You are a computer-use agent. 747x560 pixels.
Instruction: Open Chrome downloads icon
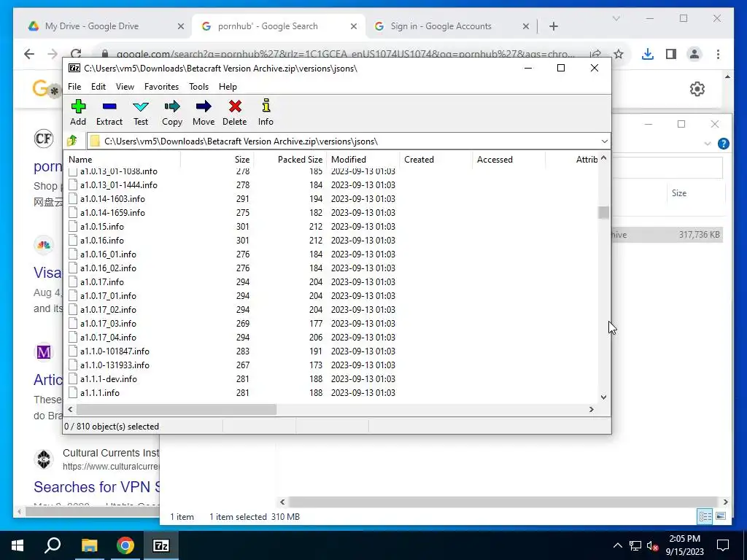[x=648, y=54]
